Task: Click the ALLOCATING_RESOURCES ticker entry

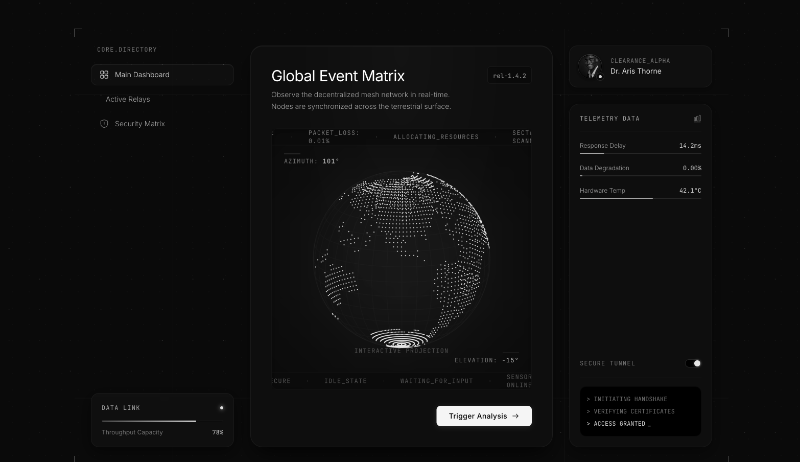Action: (436, 137)
